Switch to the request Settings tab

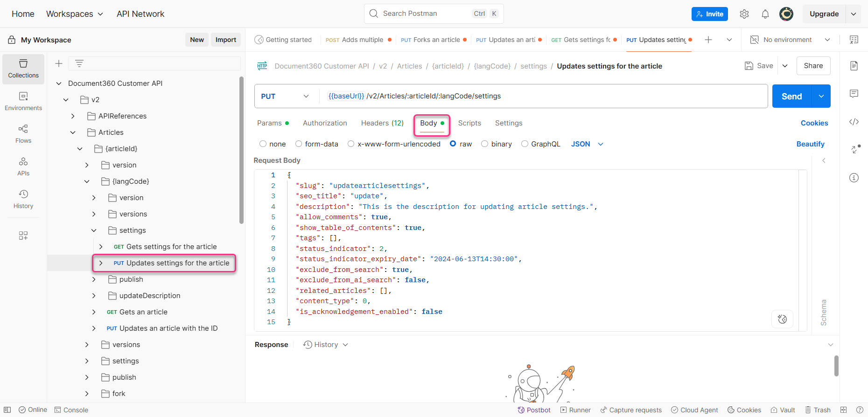(x=509, y=123)
